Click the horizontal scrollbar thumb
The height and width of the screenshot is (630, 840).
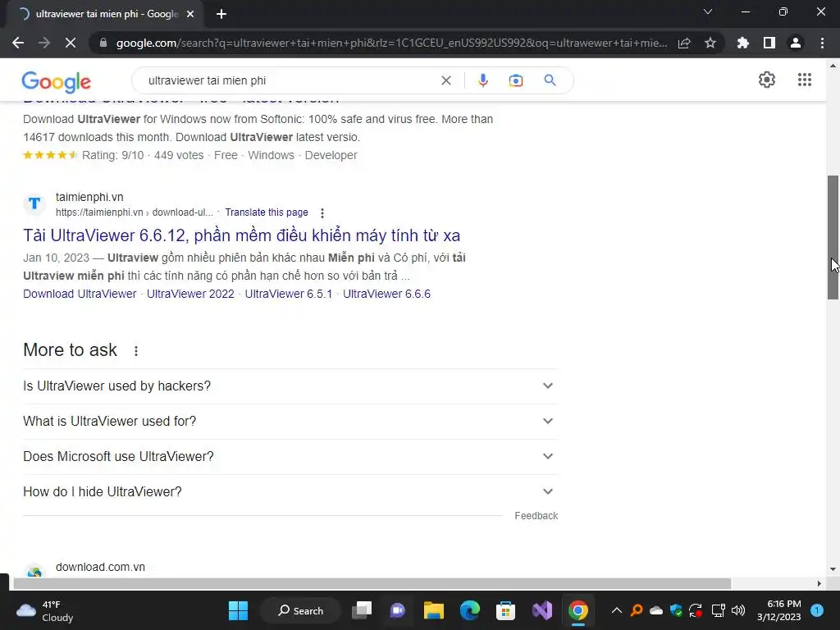tap(372, 583)
